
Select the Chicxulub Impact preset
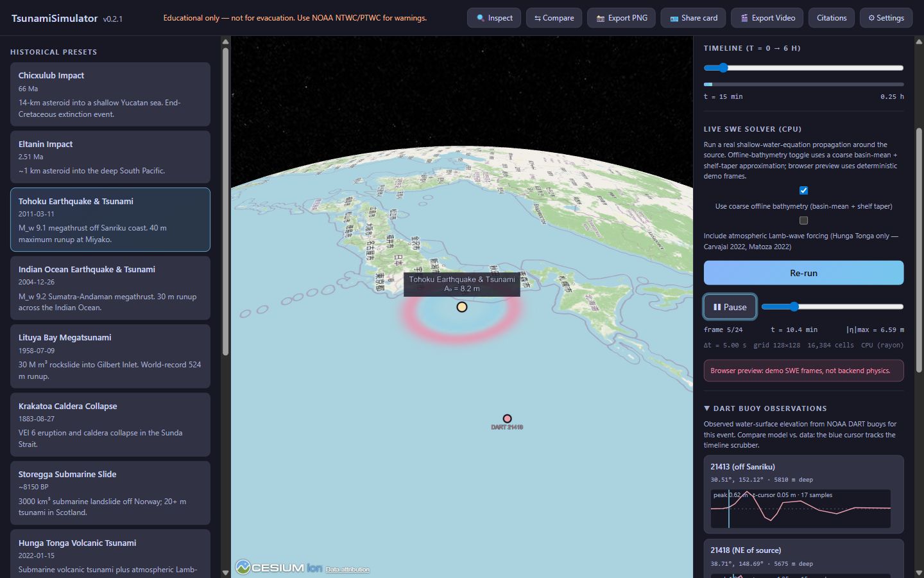pos(110,94)
